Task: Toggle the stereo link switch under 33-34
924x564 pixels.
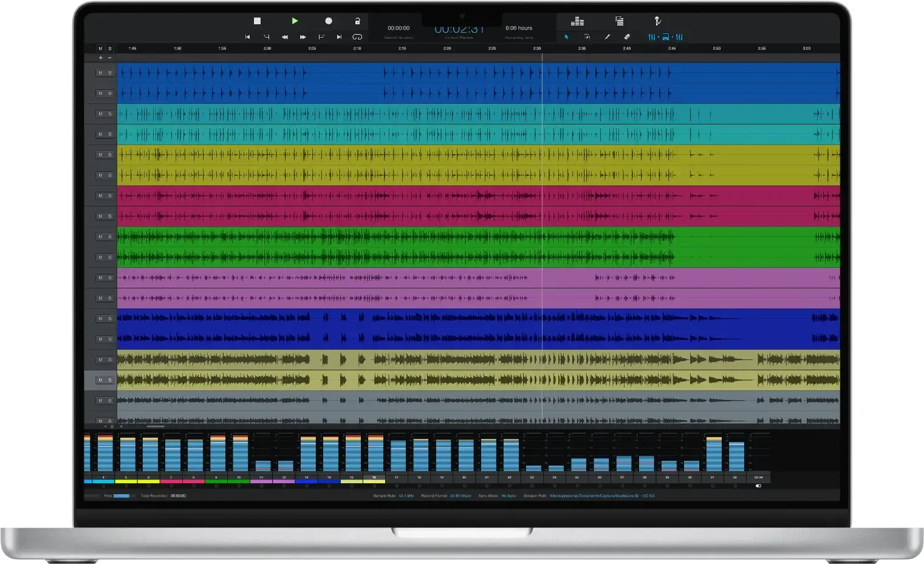Action: pyautogui.click(x=758, y=486)
